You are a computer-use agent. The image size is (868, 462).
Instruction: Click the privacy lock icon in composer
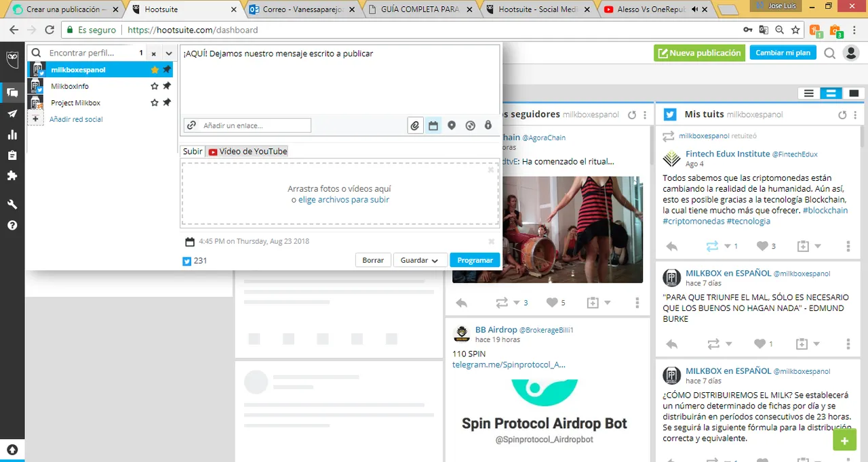[488, 125]
